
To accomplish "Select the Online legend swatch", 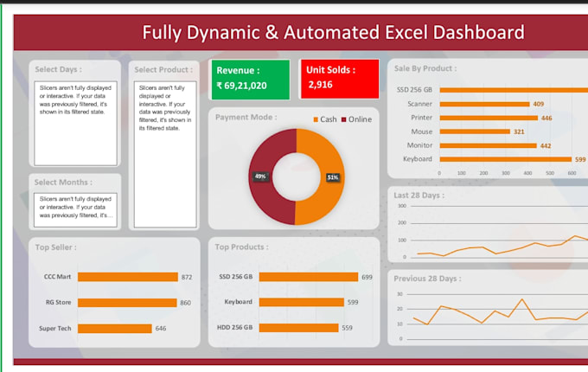I will coord(344,119).
